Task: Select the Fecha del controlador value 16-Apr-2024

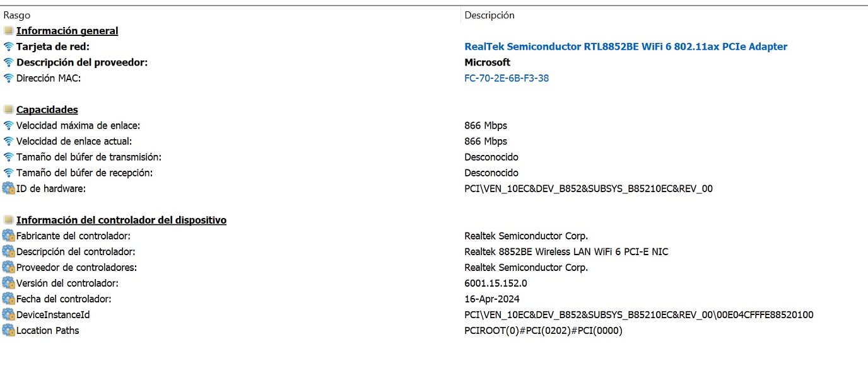Action: pyautogui.click(x=492, y=299)
